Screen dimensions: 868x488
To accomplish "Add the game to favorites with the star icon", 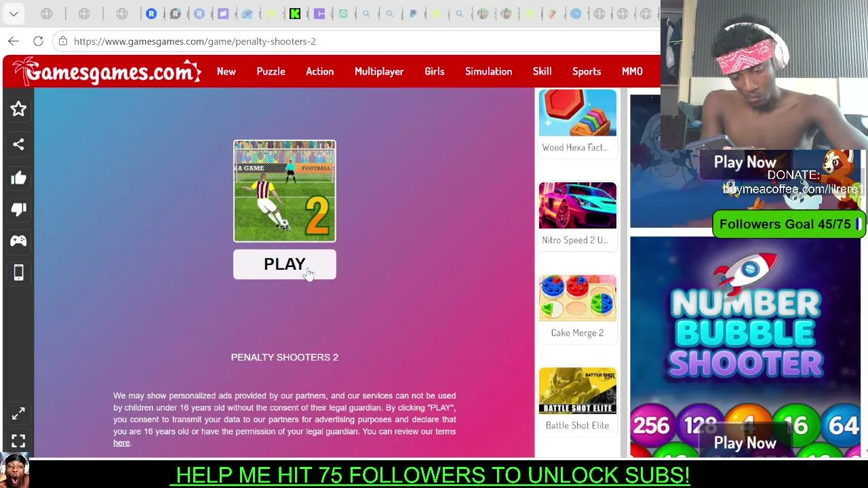I will 18,108.
